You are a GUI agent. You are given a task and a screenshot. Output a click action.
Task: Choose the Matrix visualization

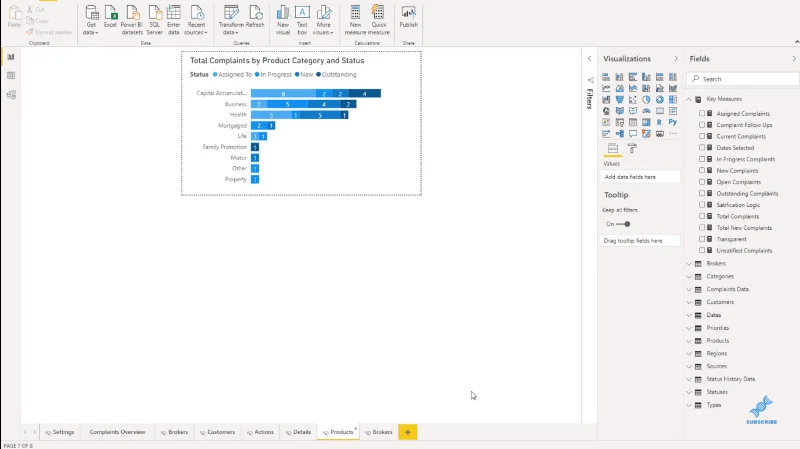[646, 122]
